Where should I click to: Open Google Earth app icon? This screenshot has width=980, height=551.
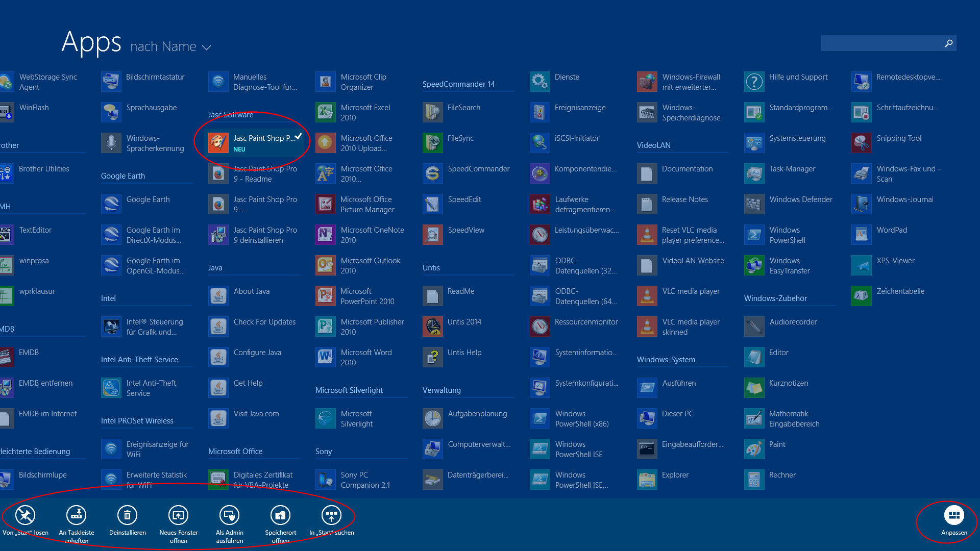[x=111, y=204]
